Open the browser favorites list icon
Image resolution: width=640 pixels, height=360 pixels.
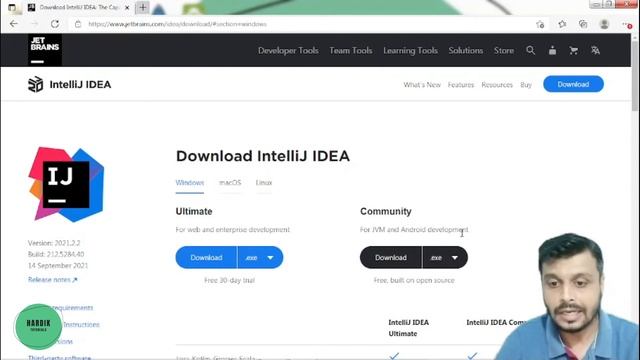coord(562,24)
